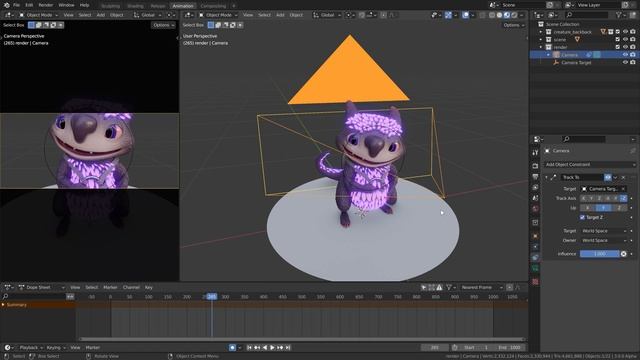Open the Playback popover
Viewport: 640px width, 360px height.
31,347
